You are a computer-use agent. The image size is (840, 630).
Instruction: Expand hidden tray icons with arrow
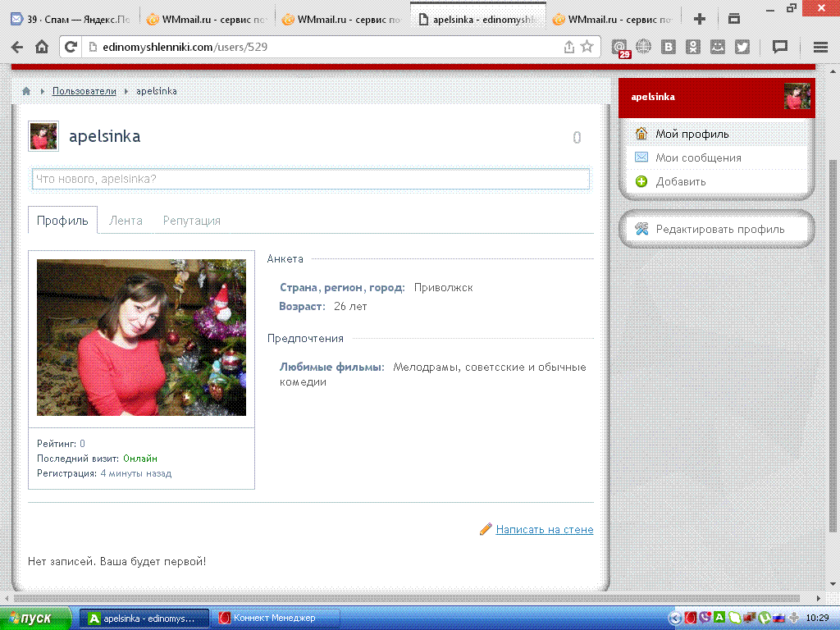(676, 619)
